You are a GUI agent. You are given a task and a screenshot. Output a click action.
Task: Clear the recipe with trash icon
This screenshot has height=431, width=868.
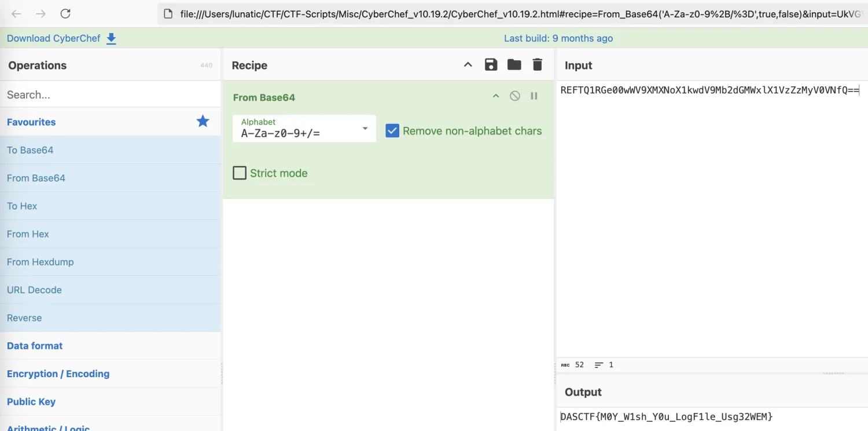pyautogui.click(x=538, y=65)
